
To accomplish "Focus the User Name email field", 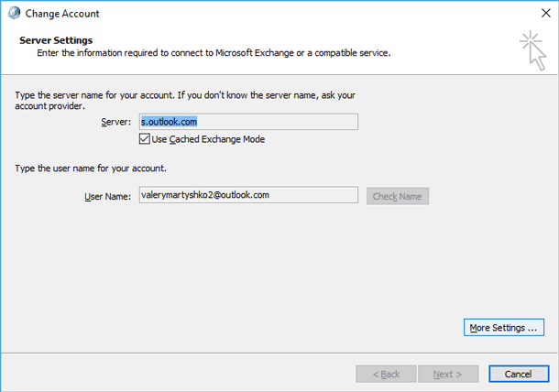I will [x=248, y=195].
